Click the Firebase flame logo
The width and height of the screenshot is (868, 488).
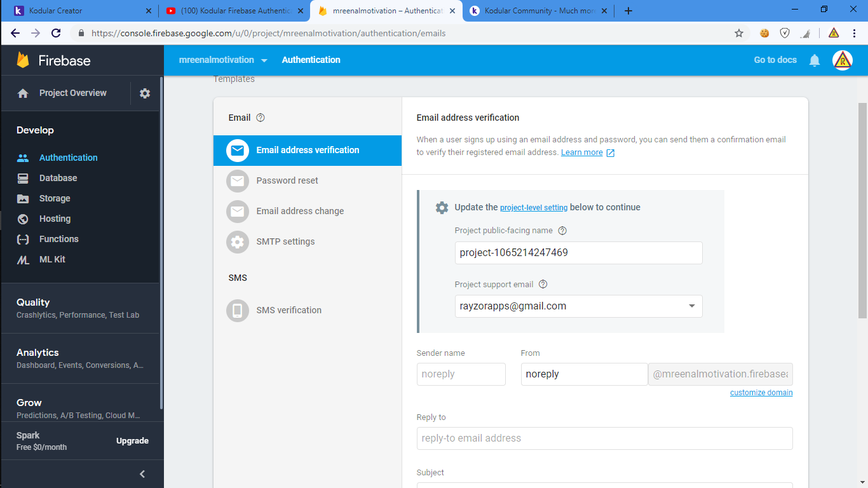click(23, 60)
